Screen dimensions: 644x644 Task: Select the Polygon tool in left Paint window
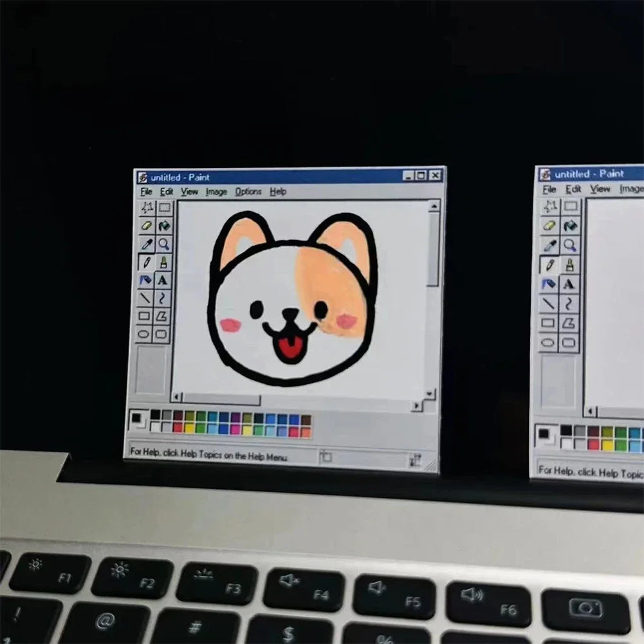tap(162, 316)
